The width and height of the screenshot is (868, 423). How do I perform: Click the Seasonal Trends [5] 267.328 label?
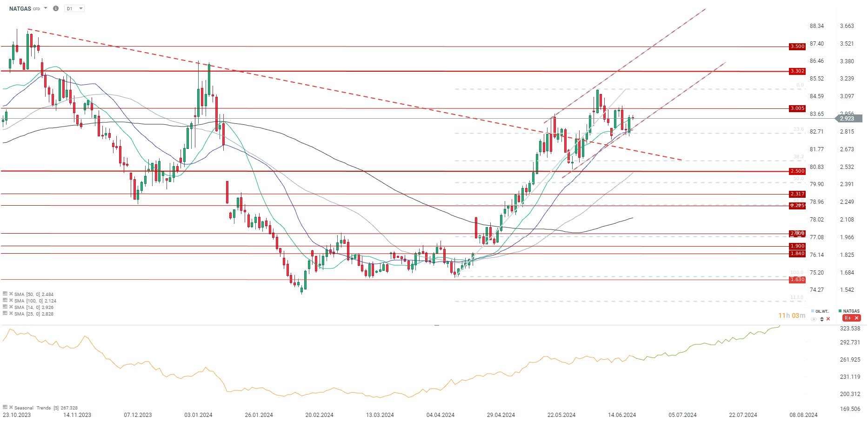(x=46, y=408)
